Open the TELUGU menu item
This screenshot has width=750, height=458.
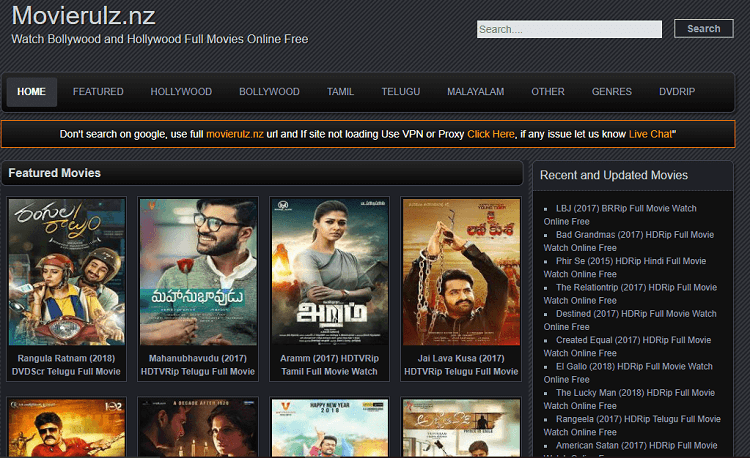coord(401,92)
